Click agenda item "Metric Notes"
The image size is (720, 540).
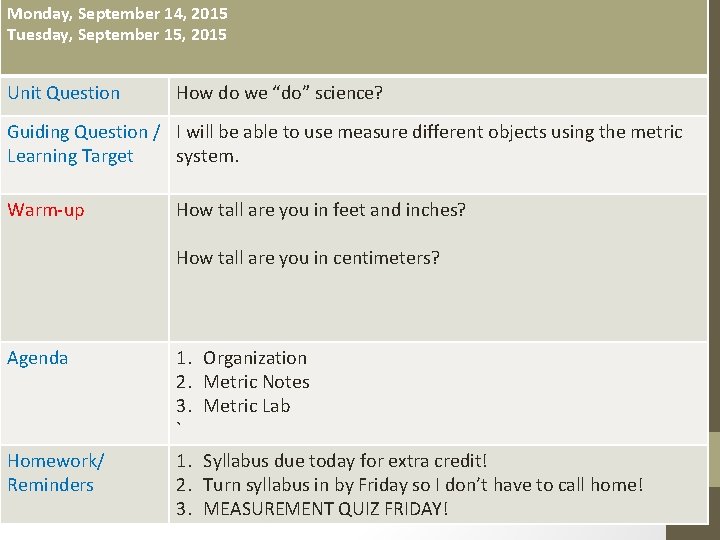256,382
